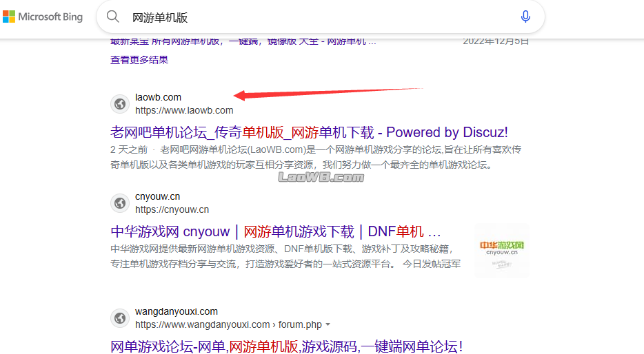Viewport: 644px width, 354px height.
Task: Click the cnyouw.cn site name
Action: [x=157, y=196]
